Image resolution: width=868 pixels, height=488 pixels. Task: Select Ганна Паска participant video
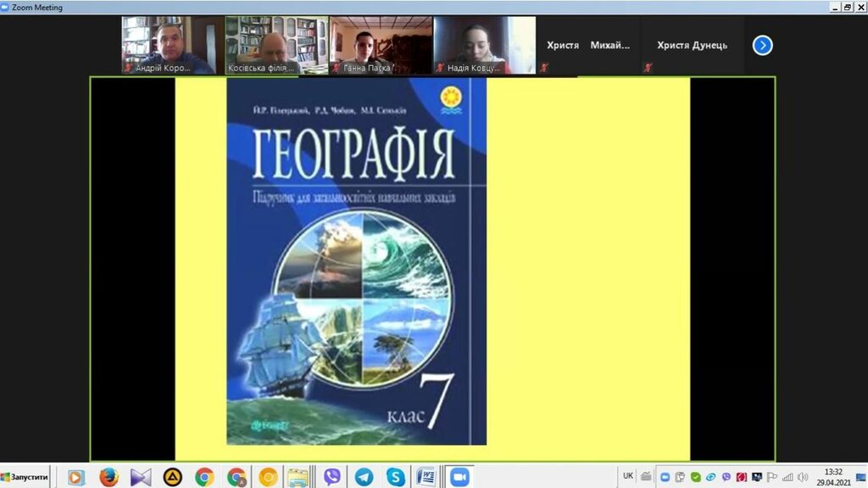pos(381,44)
